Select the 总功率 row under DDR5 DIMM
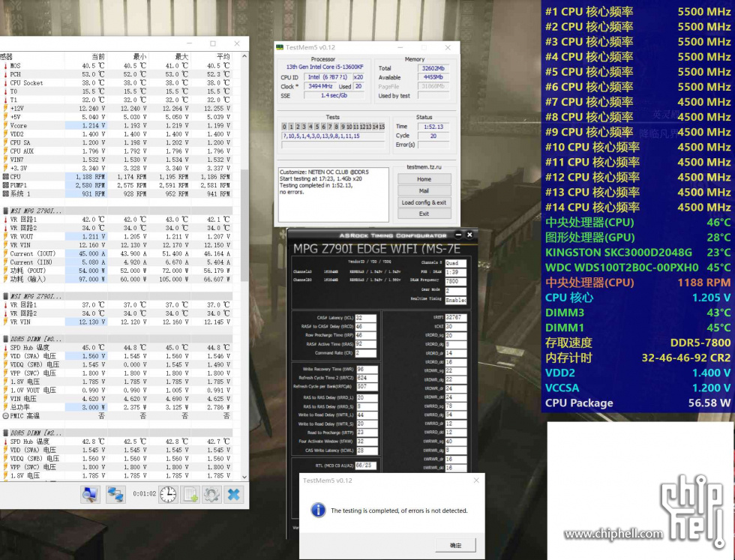The width and height of the screenshot is (735, 560). click(x=116, y=407)
